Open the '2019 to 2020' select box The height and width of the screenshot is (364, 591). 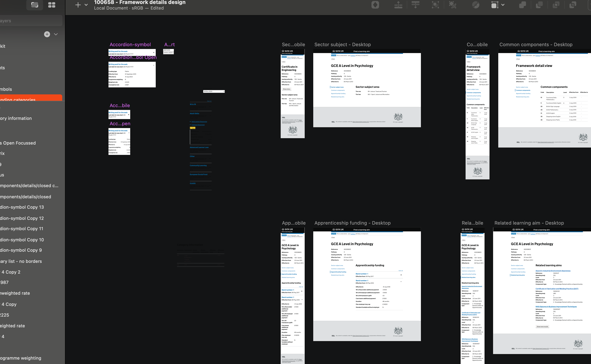pyautogui.click(x=214, y=91)
